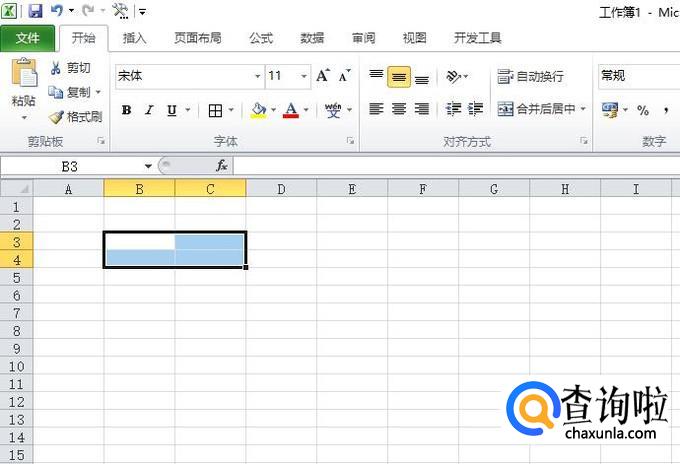680x464 pixels.
Task: Select column D header
Action: (x=281, y=188)
